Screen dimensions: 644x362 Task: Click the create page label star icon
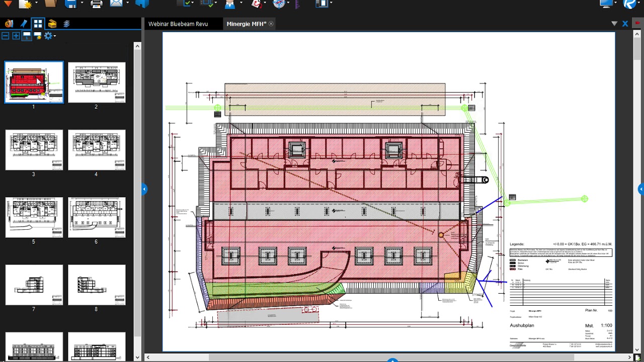pos(37,36)
